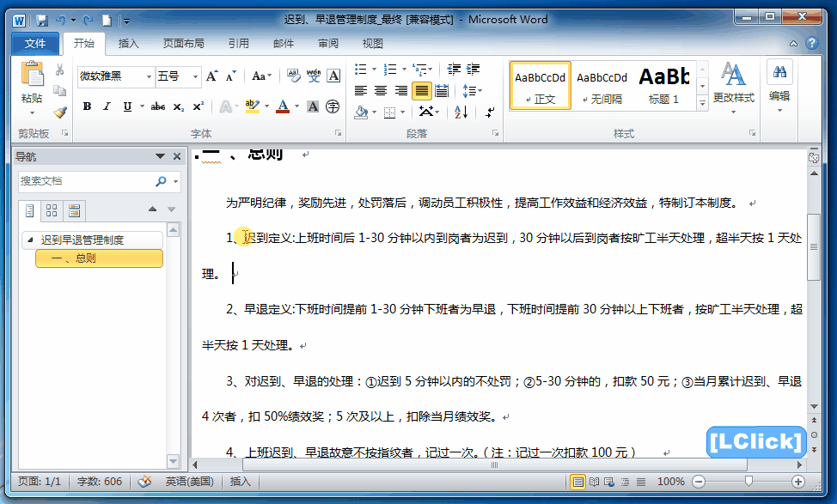
Task: Apply bold formatting to text
Action: pyautogui.click(x=87, y=106)
